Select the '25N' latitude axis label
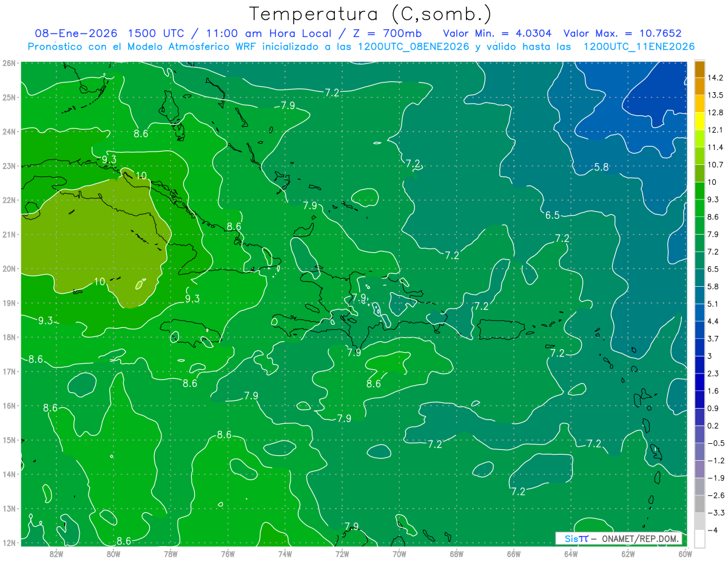Image resolution: width=728 pixels, height=562 pixels. 8,97
